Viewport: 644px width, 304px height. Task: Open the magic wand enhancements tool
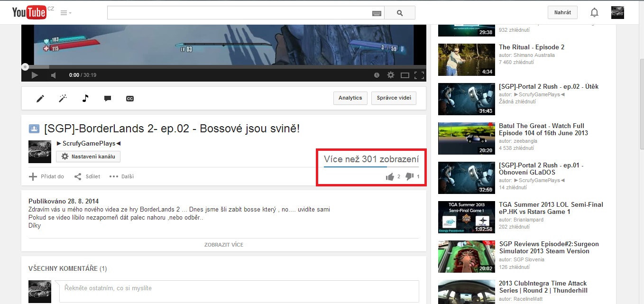click(63, 98)
